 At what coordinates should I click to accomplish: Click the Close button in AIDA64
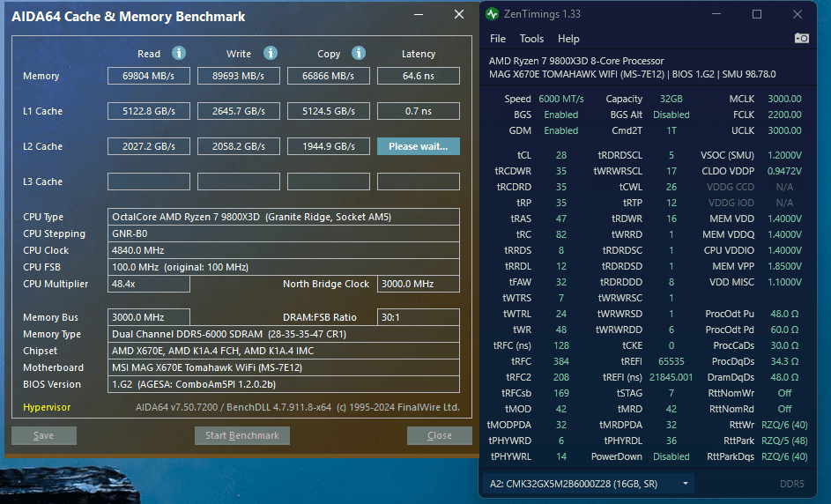point(440,435)
